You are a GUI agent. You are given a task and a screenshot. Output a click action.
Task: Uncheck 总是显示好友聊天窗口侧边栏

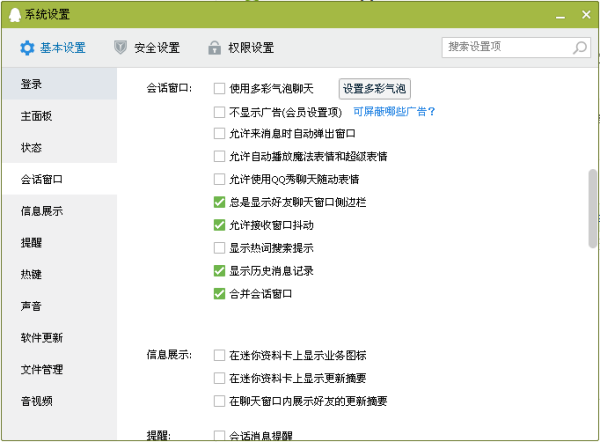click(219, 202)
